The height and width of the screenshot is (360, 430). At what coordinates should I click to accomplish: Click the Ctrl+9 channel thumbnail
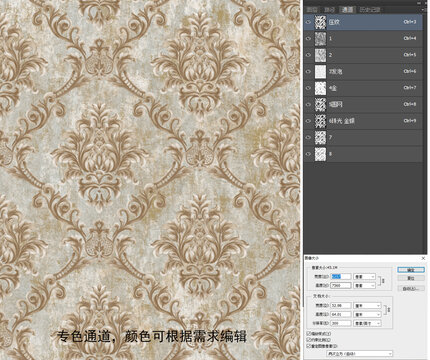pos(320,121)
